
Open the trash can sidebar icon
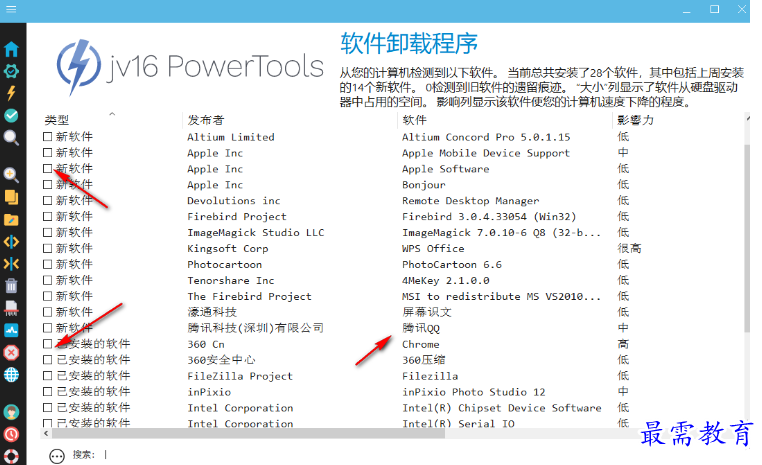coord(11,286)
